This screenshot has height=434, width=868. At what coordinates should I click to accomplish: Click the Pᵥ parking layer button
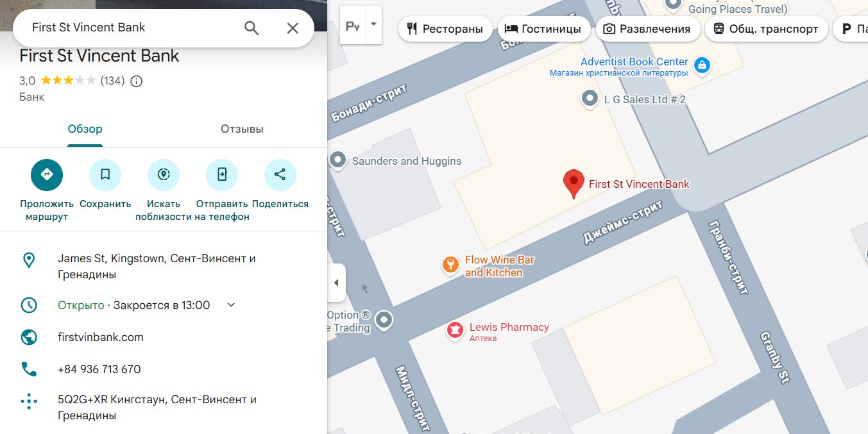[x=353, y=26]
